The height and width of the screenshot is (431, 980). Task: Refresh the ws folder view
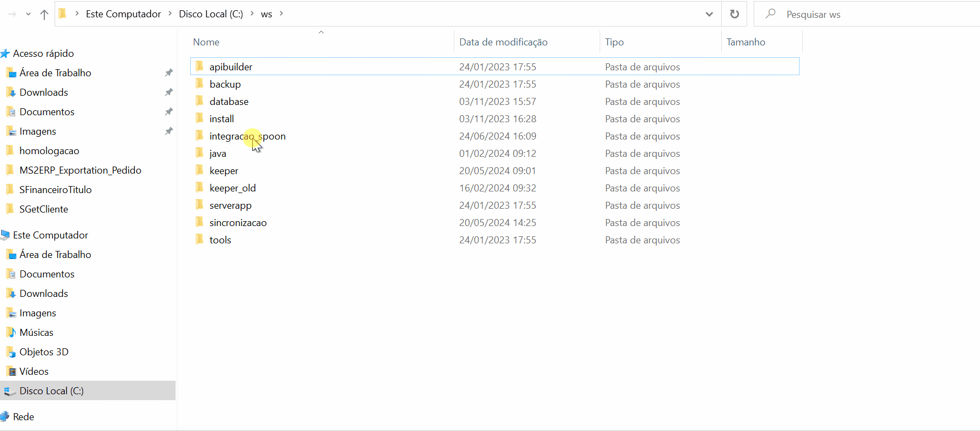coord(734,14)
